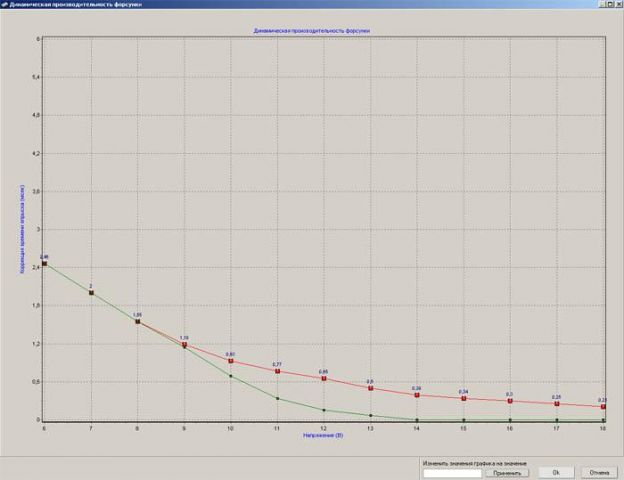This screenshot has width=624, height=480.
Task: Click the red marker at 15 volts
Action: click(463, 398)
